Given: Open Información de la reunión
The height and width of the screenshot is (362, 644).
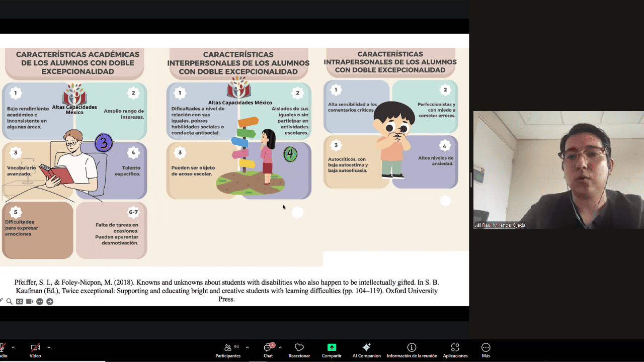Looking at the screenshot, I should tap(412, 349).
